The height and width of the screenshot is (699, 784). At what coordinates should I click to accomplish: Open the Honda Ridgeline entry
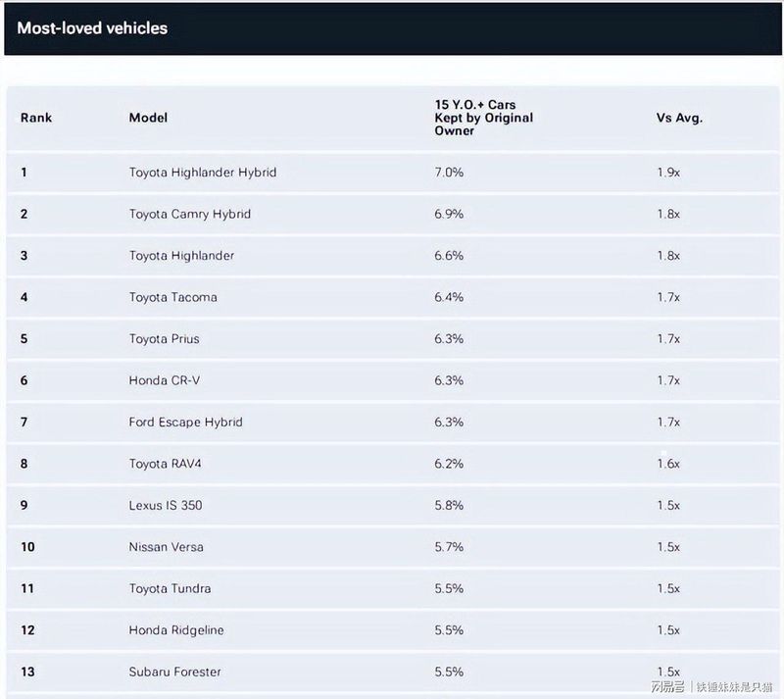pos(176,630)
